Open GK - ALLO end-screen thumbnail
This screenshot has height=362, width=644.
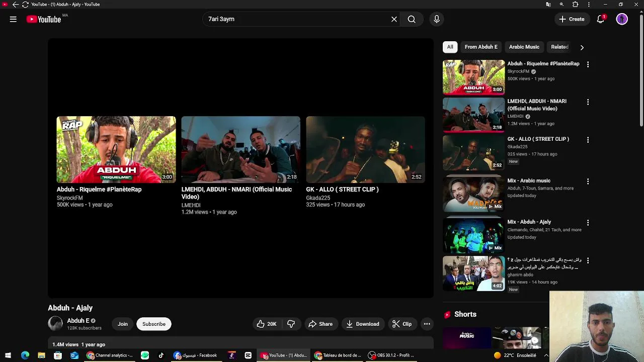[365, 149]
